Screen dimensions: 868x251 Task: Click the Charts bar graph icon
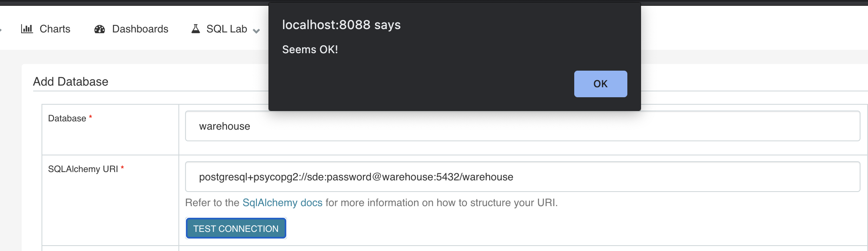[27, 29]
